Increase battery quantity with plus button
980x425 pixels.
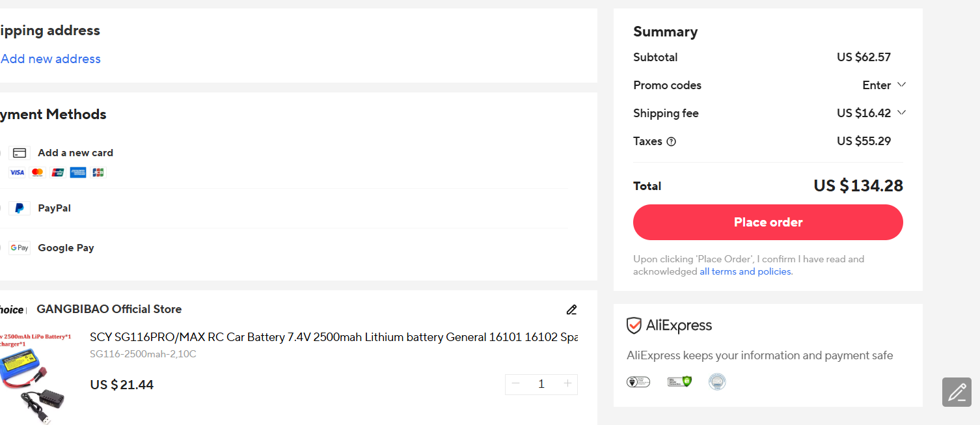567,384
